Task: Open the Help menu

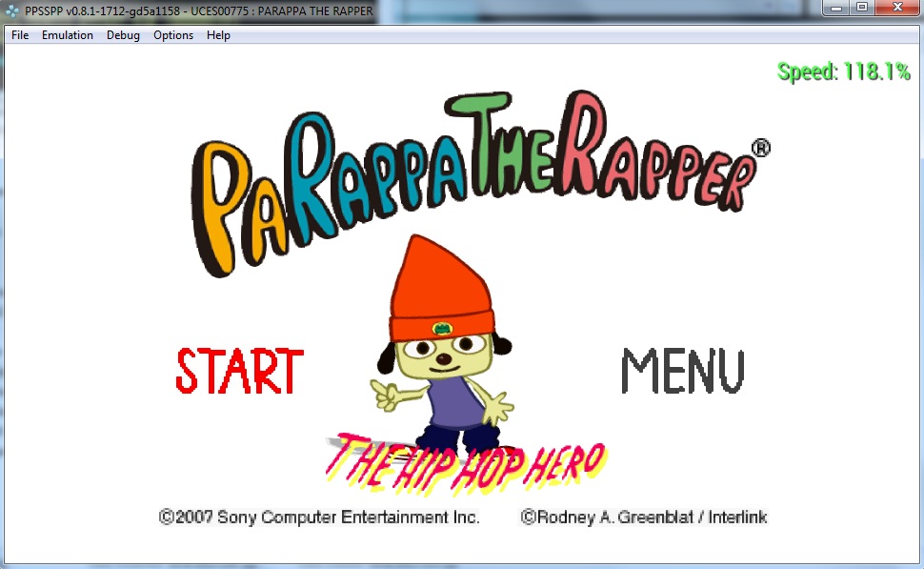Action: pos(218,35)
